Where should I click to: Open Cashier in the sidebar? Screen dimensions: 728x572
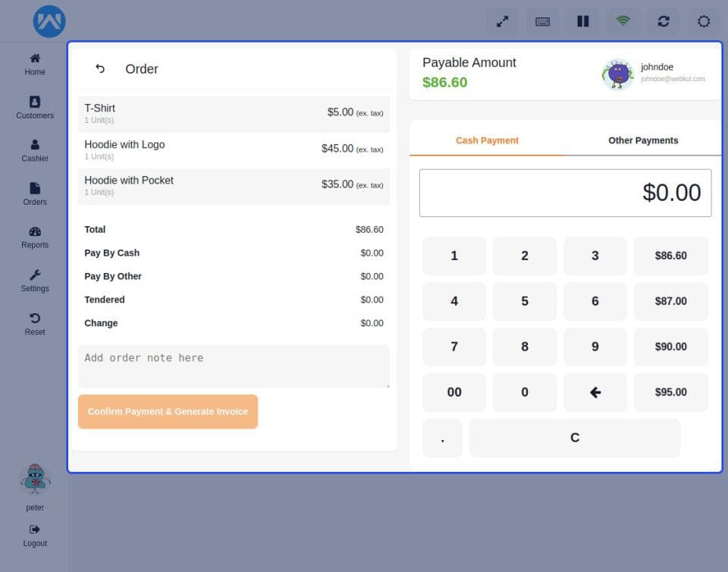pyautogui.click(x=35, y=151)
